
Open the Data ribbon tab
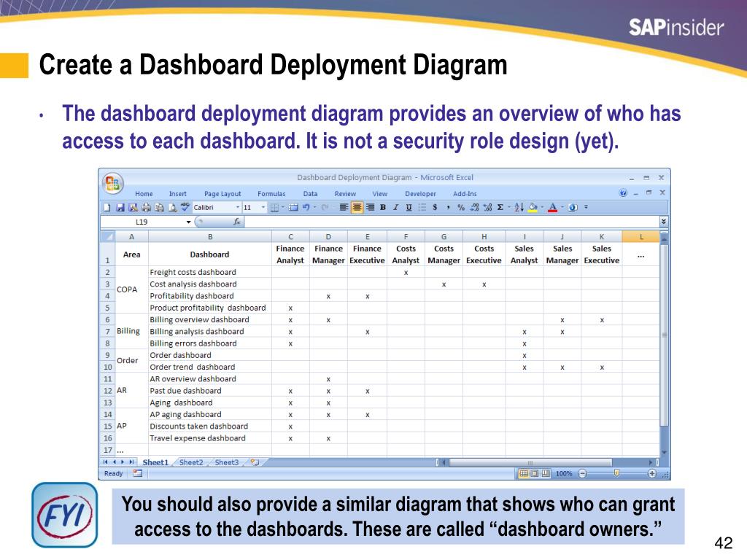point(310,194)
